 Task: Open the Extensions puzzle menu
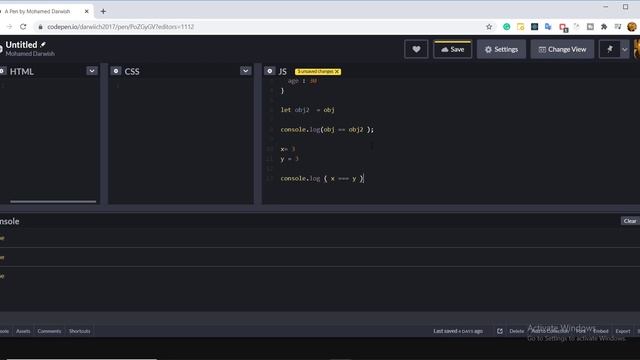point(604,27)
